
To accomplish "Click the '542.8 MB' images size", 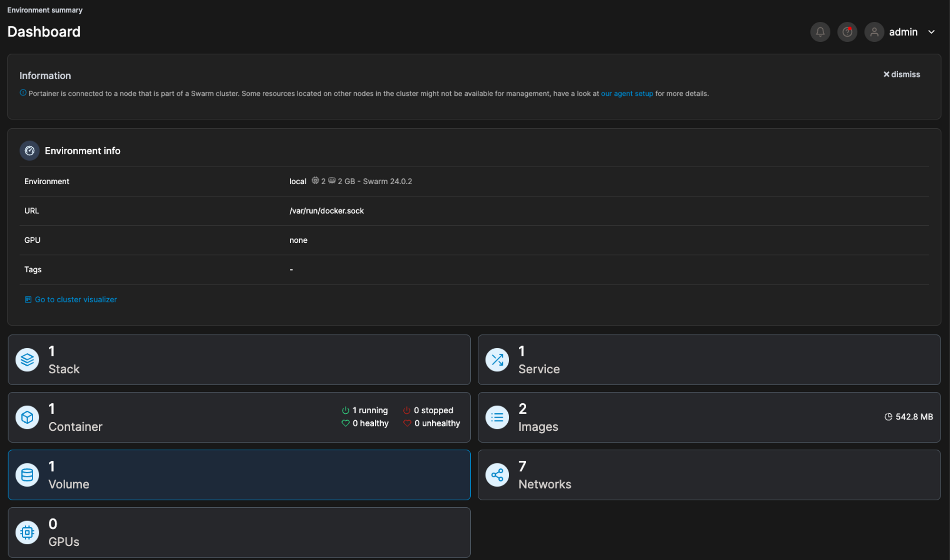I will (x=914, y=417).
